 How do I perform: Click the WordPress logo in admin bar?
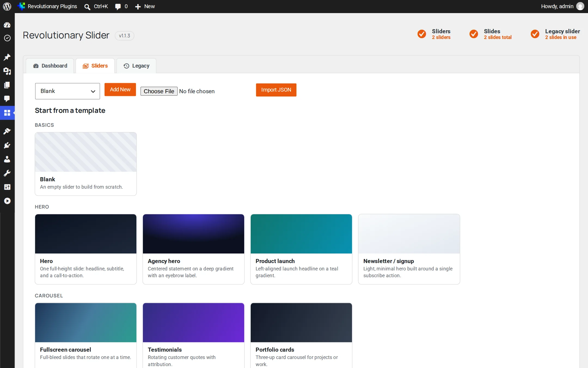(7, 6)
